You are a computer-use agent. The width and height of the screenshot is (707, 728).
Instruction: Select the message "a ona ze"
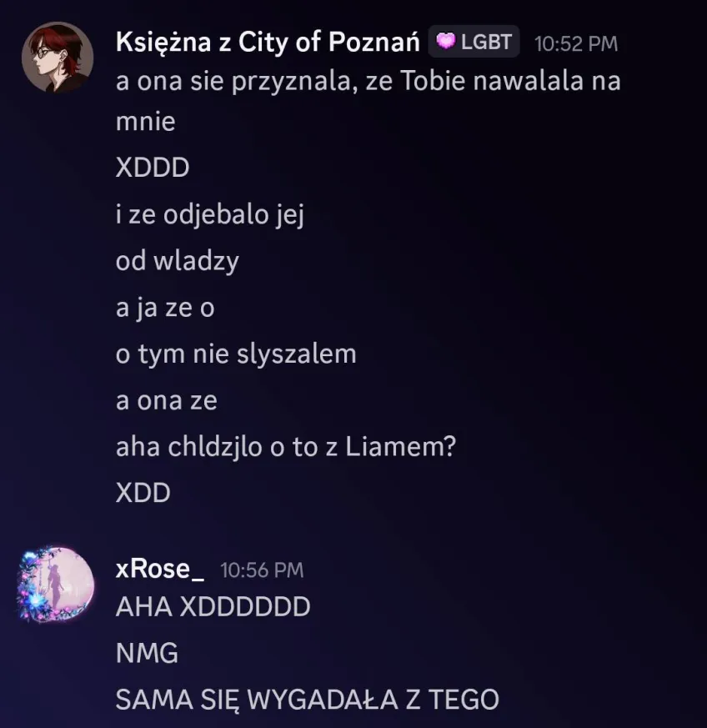(x=167, y=401)
